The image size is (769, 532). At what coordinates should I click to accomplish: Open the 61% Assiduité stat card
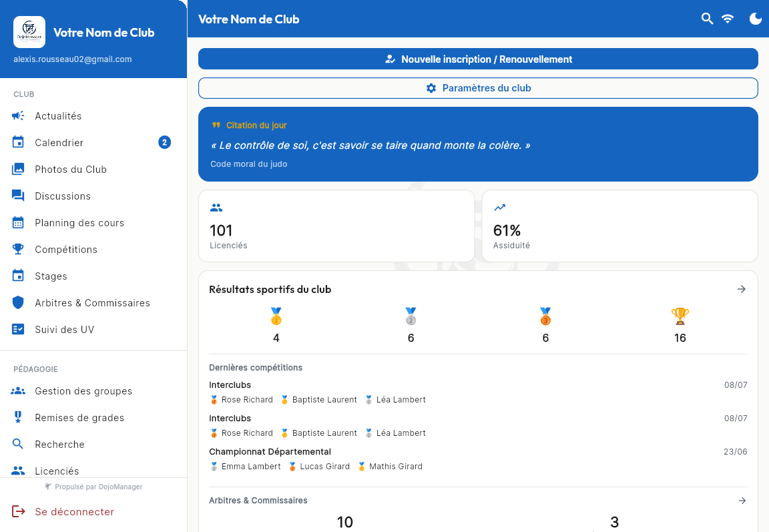click(620, 226)
